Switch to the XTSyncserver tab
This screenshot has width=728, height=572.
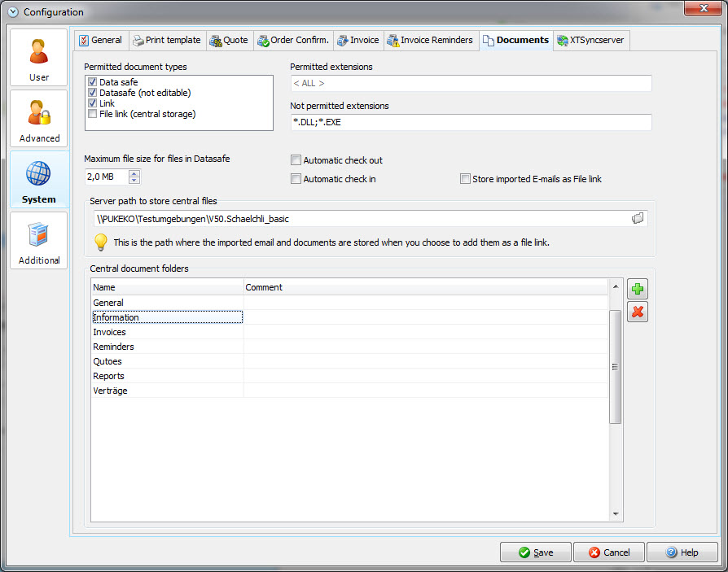point(591,40)
